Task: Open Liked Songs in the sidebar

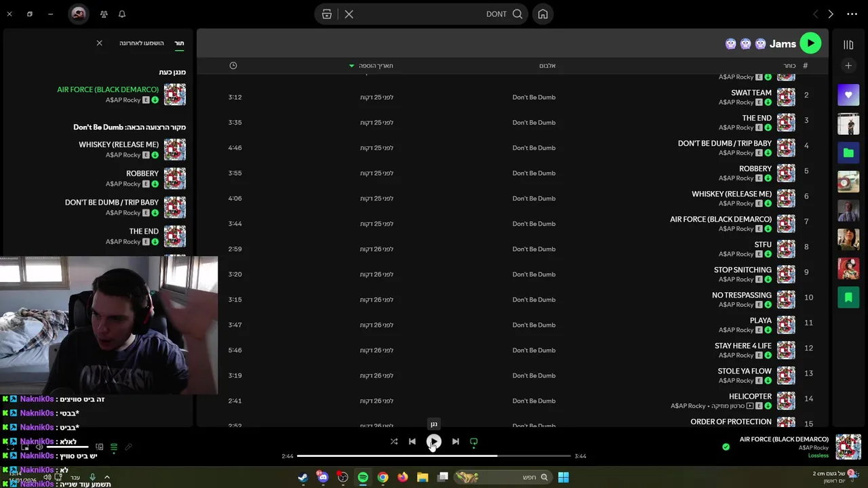Action: (848, 95)
